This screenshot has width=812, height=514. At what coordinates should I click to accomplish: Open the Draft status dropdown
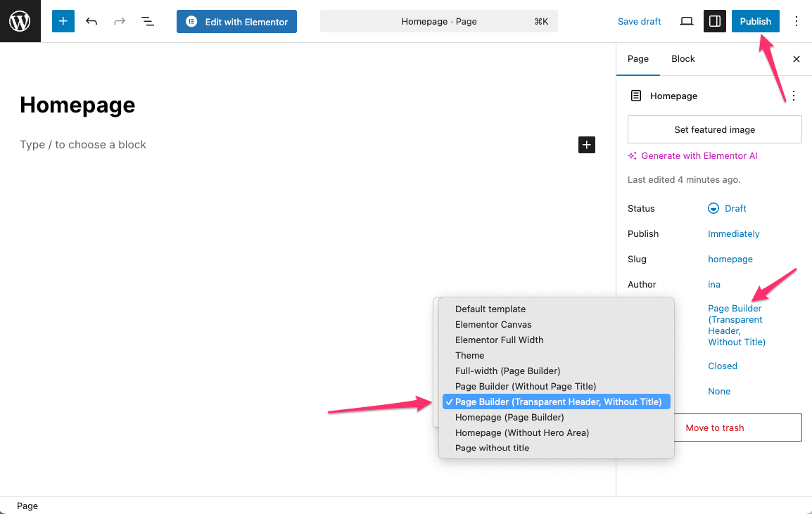tap(728, 209)
